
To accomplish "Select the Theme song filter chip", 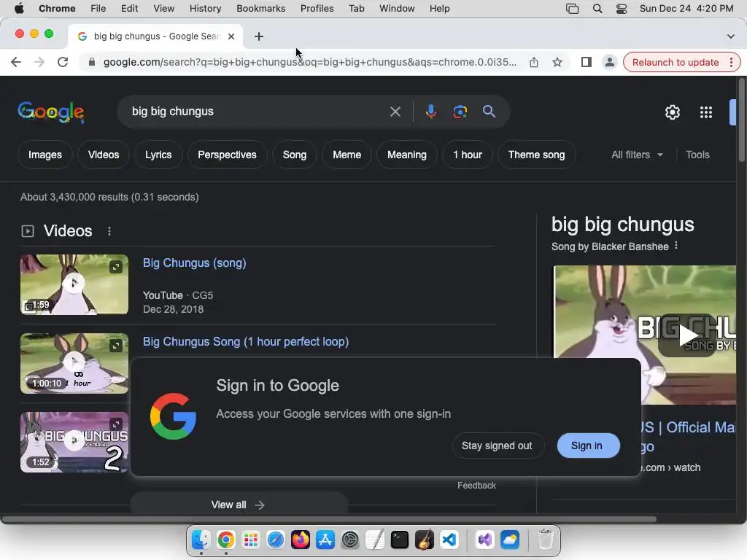I will (x=536, y=155).
